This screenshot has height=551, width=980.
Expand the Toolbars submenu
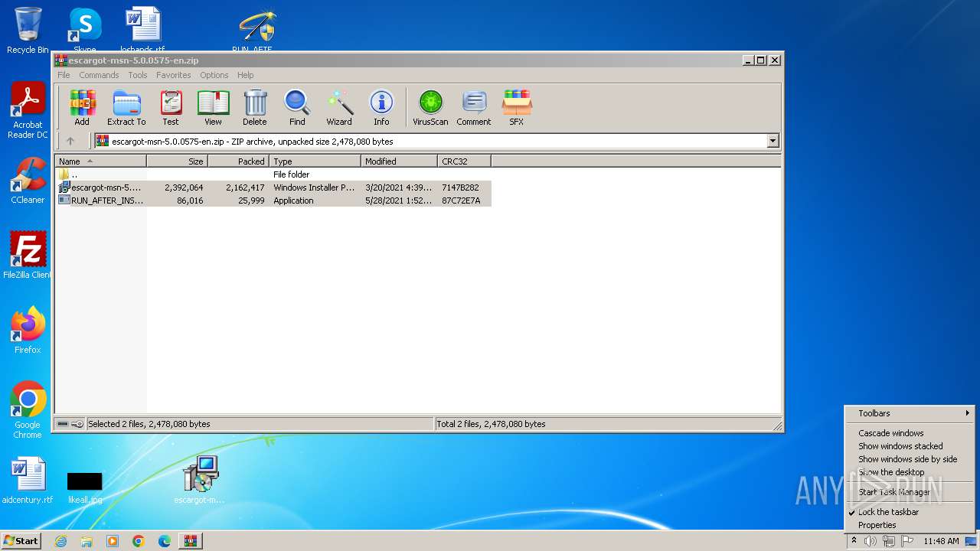[x=910, y=413]
